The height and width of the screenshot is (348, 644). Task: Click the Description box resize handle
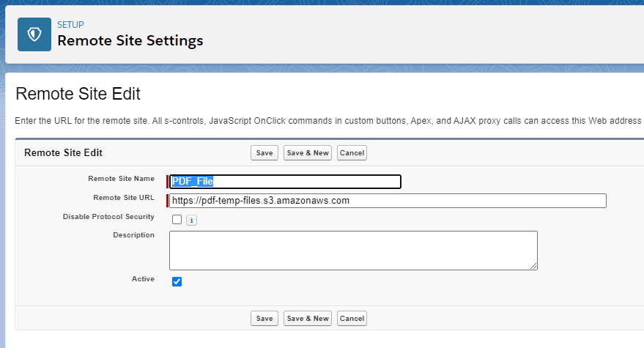coord(533,266)
